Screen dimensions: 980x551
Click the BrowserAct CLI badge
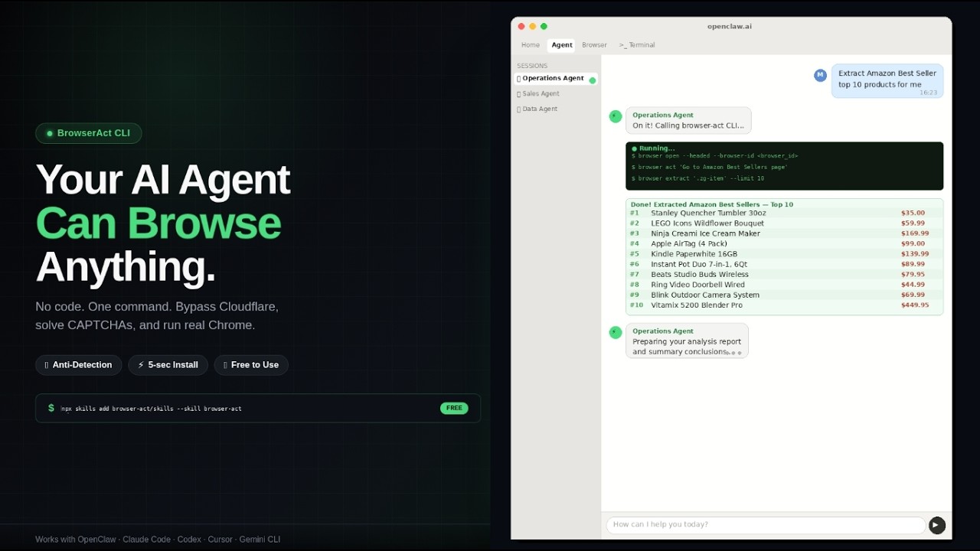tap(88, 133)
